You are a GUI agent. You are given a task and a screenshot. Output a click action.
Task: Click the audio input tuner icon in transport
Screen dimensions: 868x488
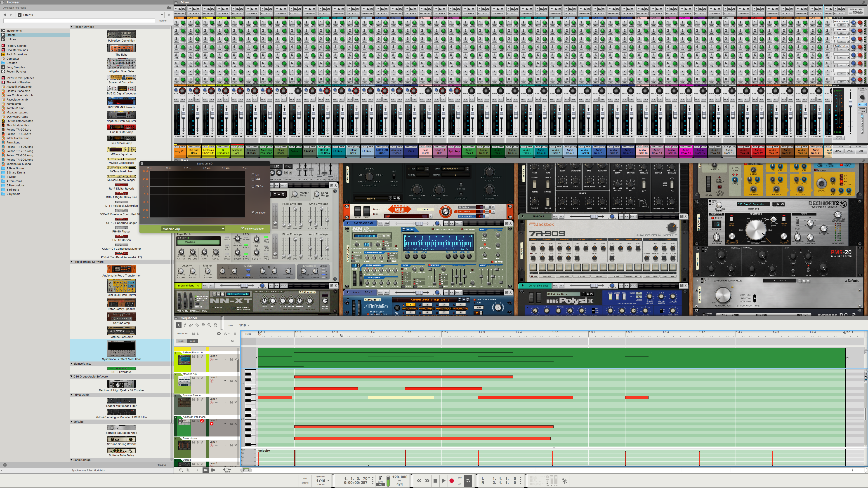tap(565, 481)
